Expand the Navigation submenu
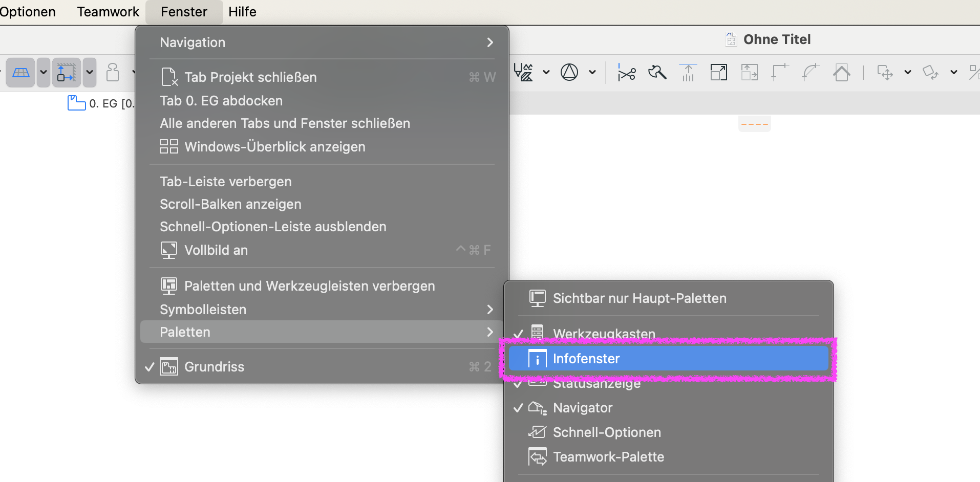The height and width of the screenshot is (482, 980). click(x=322, y=42)
